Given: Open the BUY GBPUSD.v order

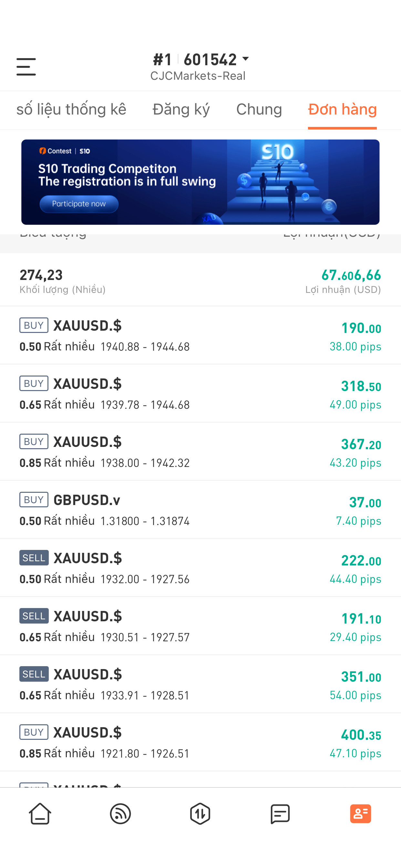Looking at the screenshot, I should pyautogui.click(x=200, y=510).
